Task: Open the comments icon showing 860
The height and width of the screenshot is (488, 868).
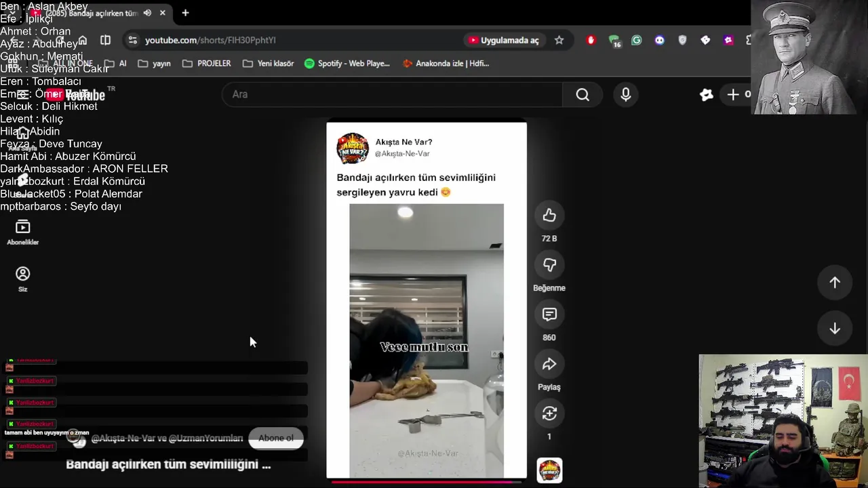Action: tap(549, 314)
